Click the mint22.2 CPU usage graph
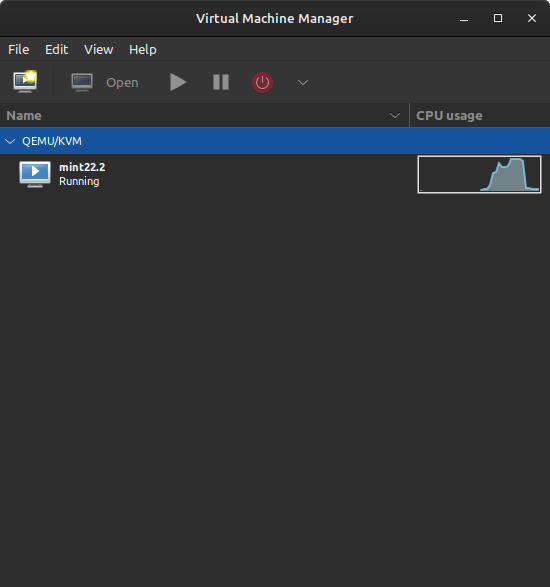550x587 pixels. click(479, 174)
